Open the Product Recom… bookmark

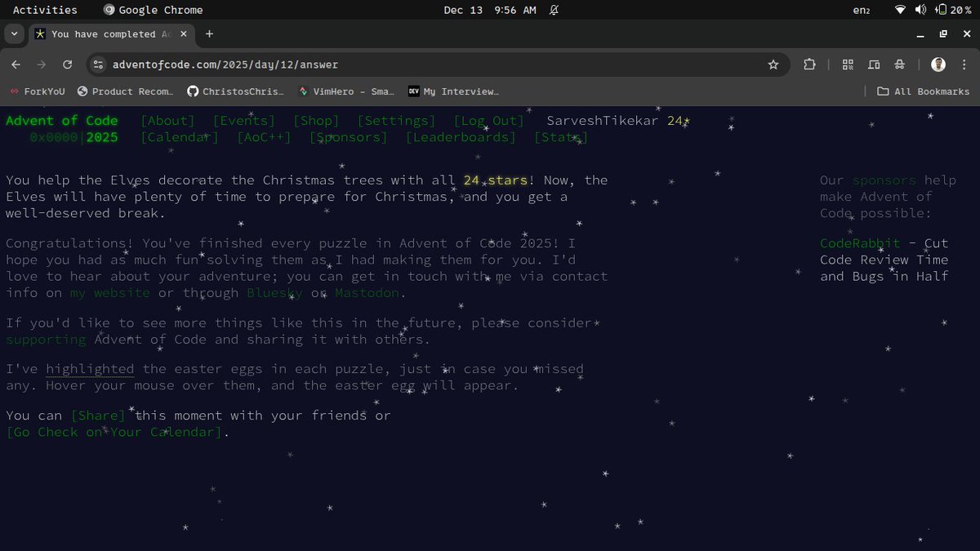click(126, 91)
